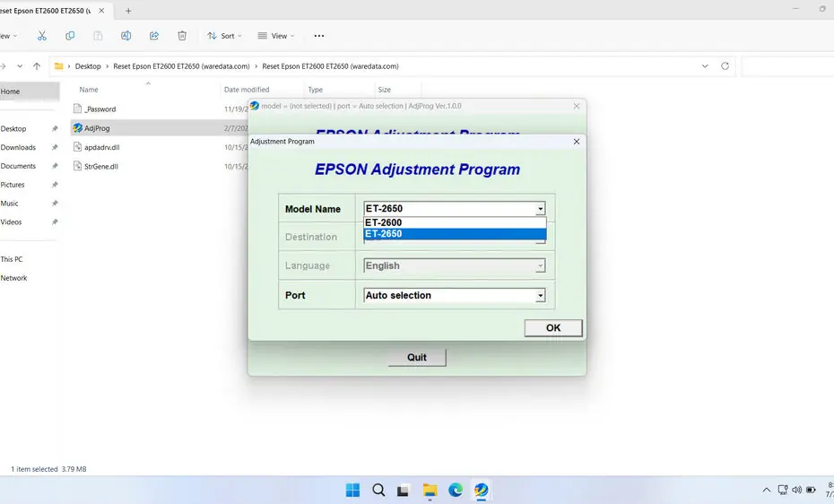Open the Language dropdown arrow
Image resolution: width=834 pixels, height=504 pixels.
click(540, 265)
